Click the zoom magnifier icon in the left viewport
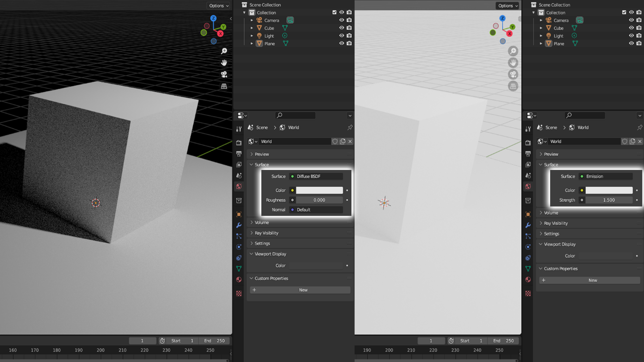Image resolution: width=644 pixels, height=362 pixels. click(x=224, y=51)
